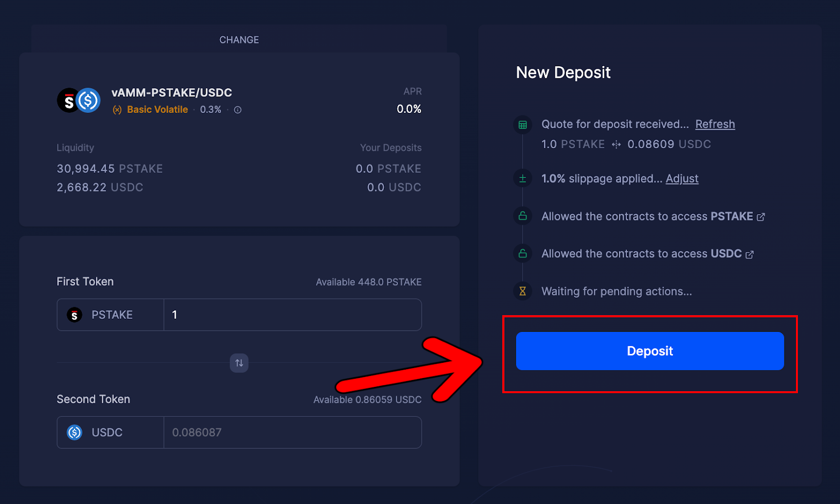Select the USDC token selector
This screenshot has height=504, width=840.
click(x=110, y=433)
